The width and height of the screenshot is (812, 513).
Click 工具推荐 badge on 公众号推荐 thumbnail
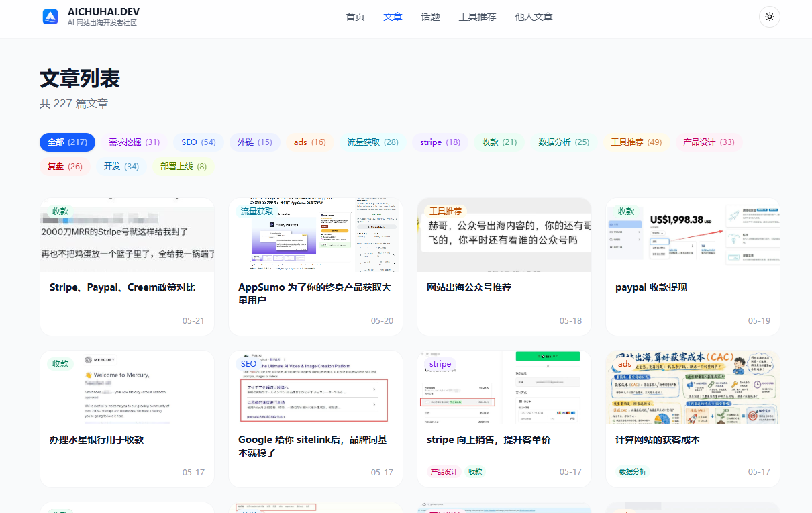pos(446,211)
